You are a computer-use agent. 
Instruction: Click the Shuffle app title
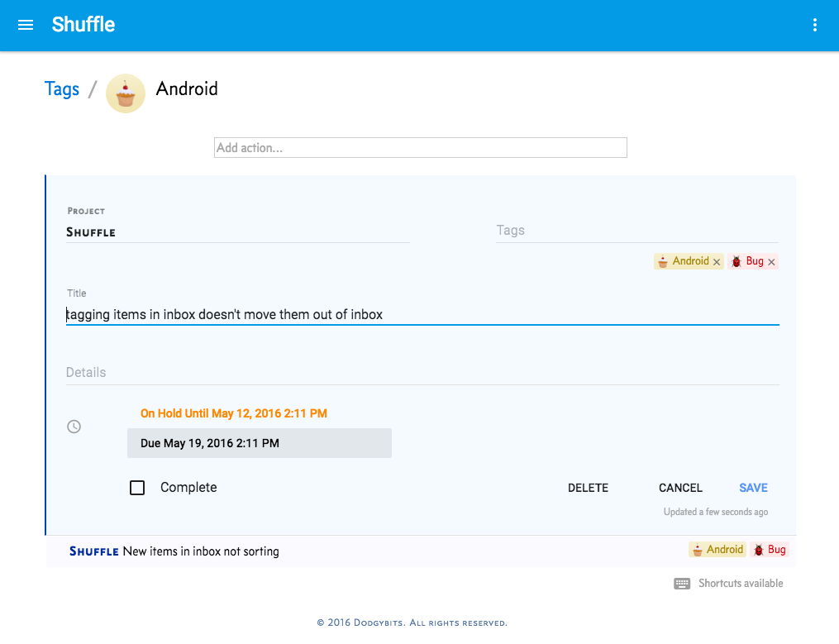coord(83,25)
